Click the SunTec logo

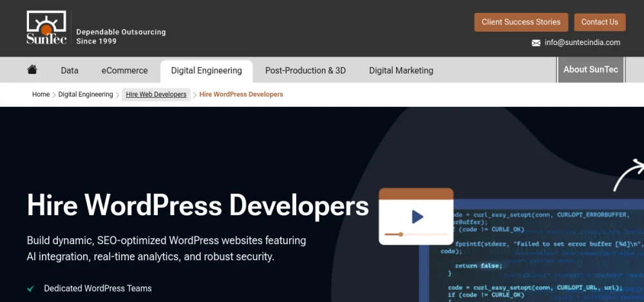(46, 28)
